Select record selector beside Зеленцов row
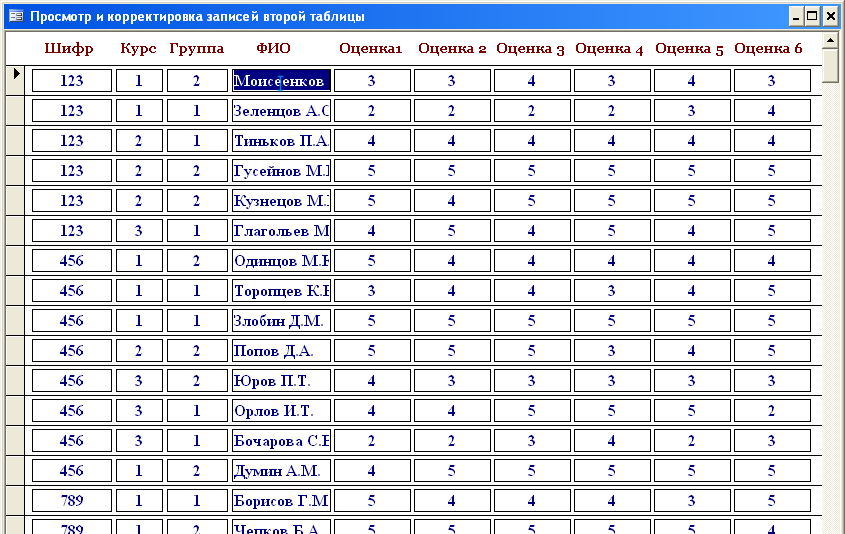The height and width of the screenshot is (534, 845). [x=15, y=111]
